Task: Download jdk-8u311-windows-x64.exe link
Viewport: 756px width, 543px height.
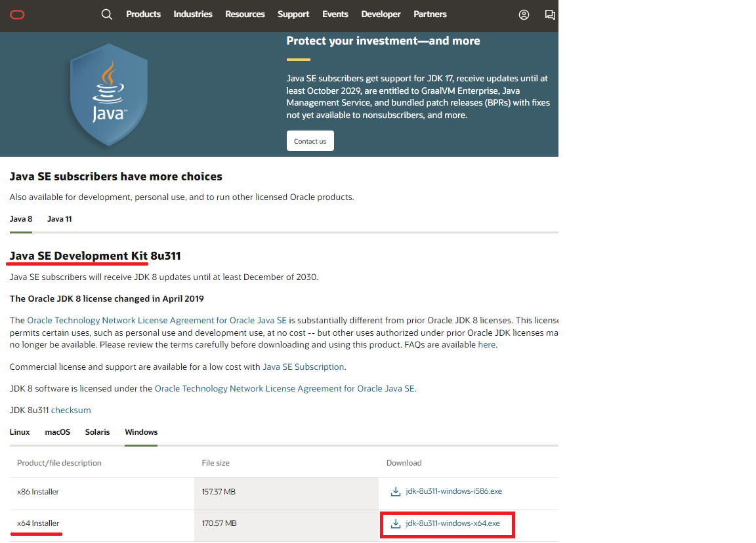Action: pos(453,524)
